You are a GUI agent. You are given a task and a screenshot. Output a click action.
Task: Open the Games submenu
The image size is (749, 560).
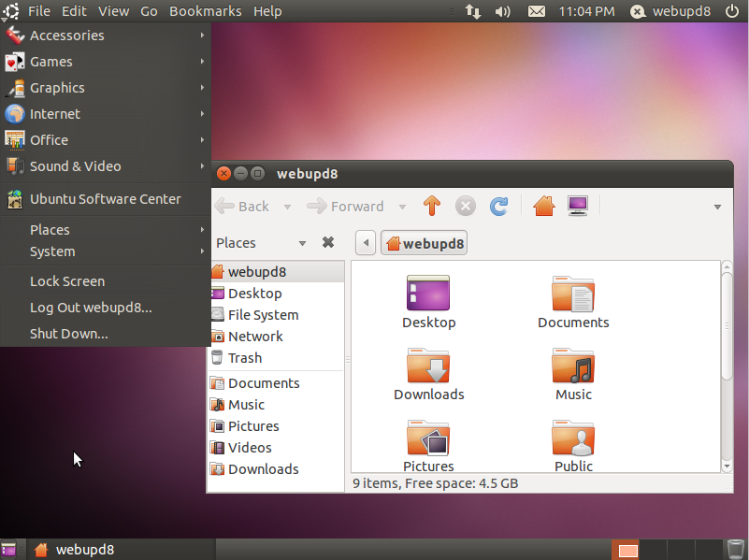click(106, 62)
